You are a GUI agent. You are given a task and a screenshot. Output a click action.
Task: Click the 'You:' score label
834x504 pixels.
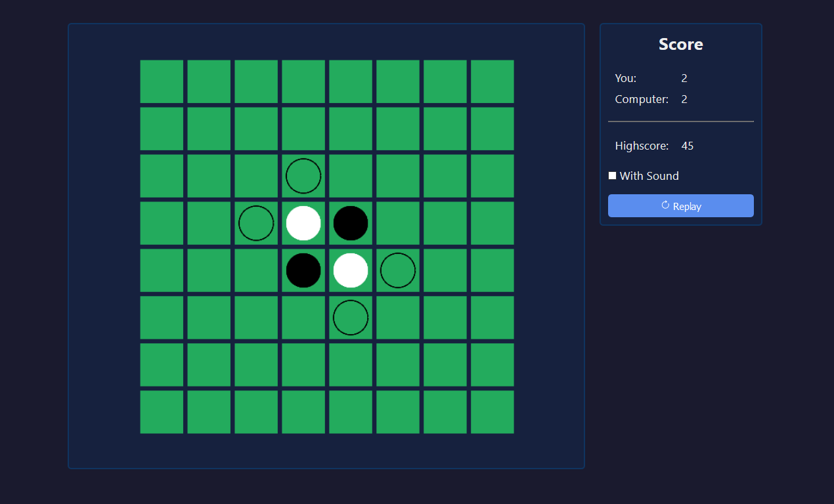(x=625, y=78)
